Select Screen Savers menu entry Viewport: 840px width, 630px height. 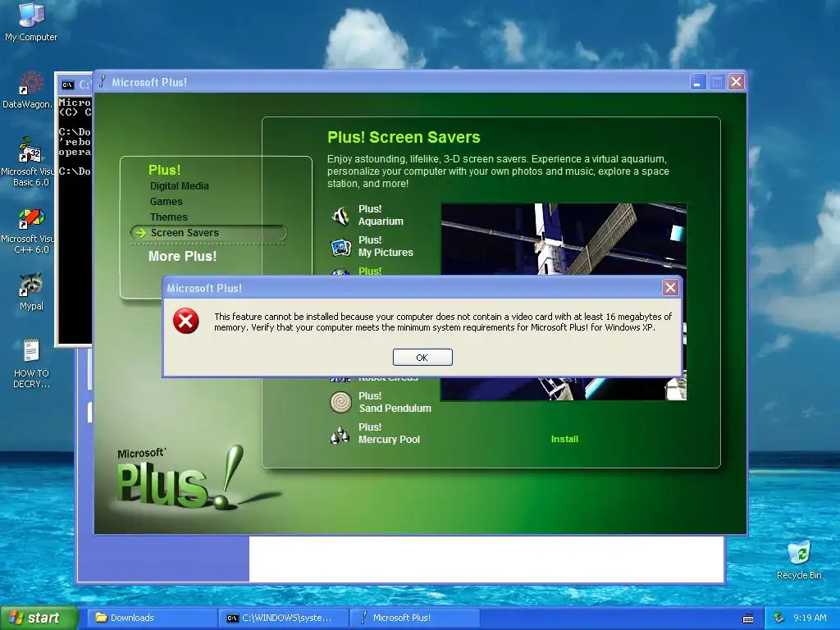pyautogui.click(x=208, y=232)
